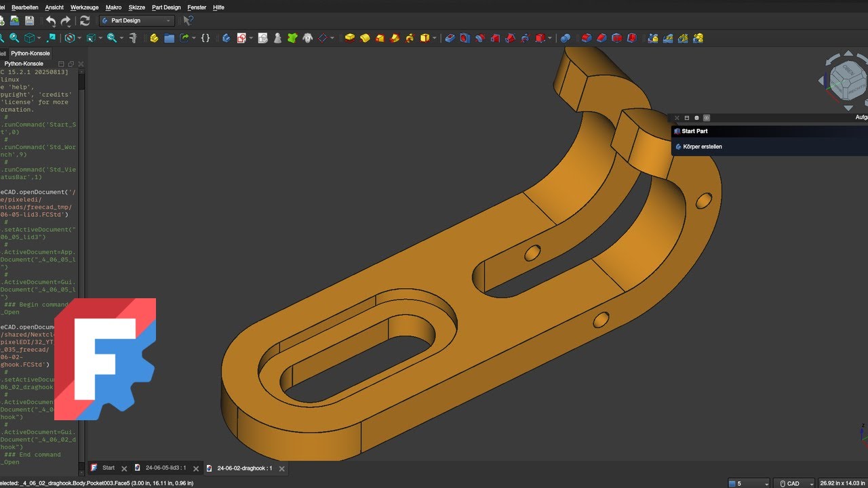Image resolution: width=868 pixels, height=488 pixels.
Task: Create a new Part container
Action: point(154,38)
